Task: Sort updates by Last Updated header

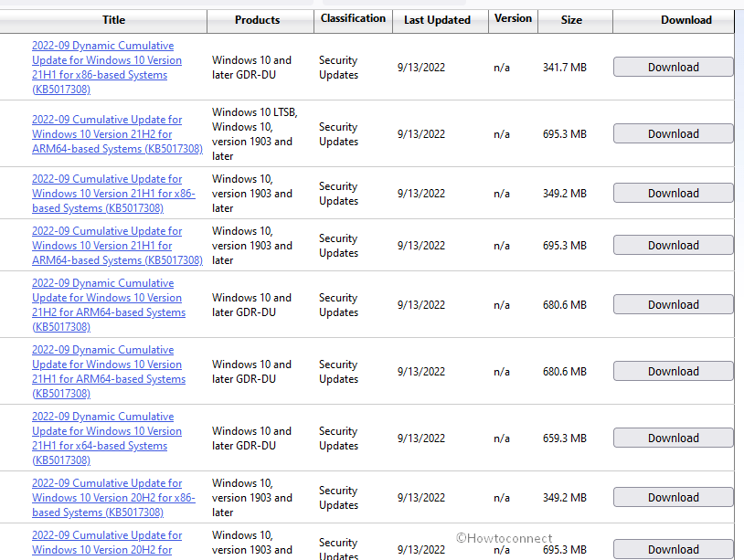Action: (437, 20)
